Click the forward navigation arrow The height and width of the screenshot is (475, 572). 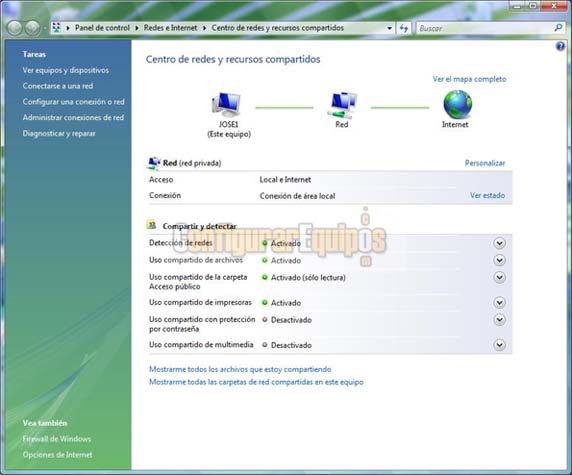pos(32,28)
